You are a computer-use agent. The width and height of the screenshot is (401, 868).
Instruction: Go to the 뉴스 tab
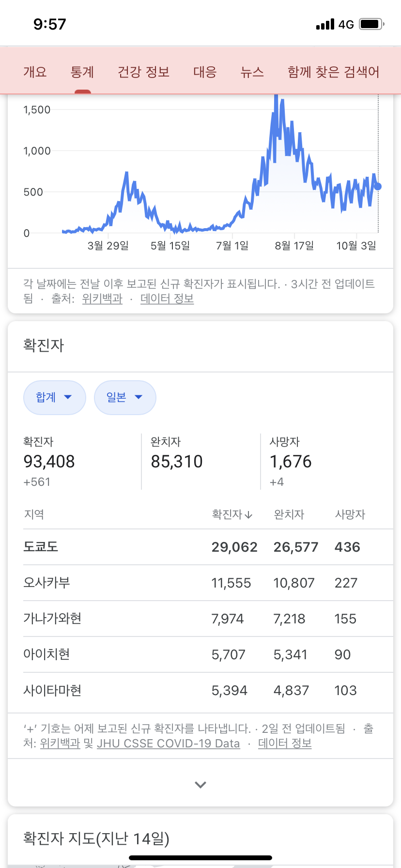click(x=252, y=72)
